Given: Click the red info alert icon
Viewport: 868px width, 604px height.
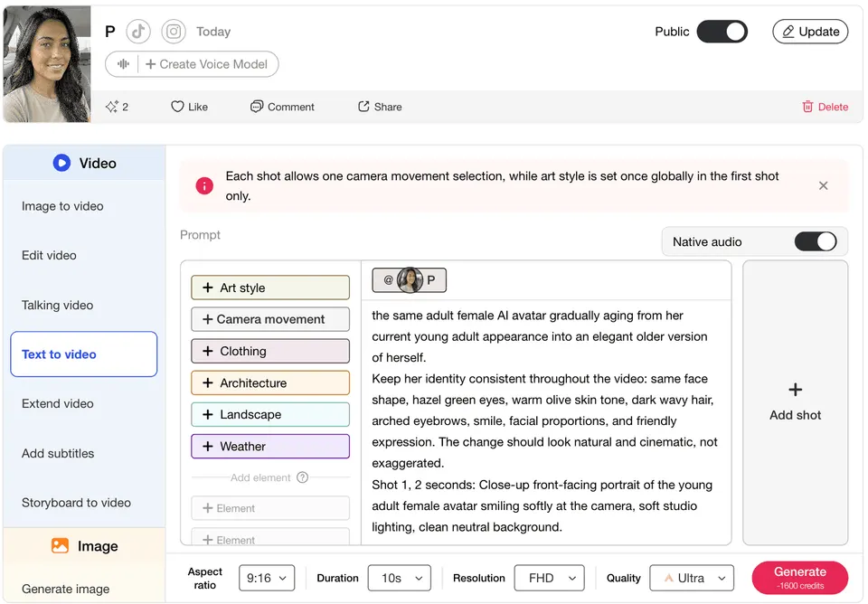Looking at the screenshot, I should (204, 185).
